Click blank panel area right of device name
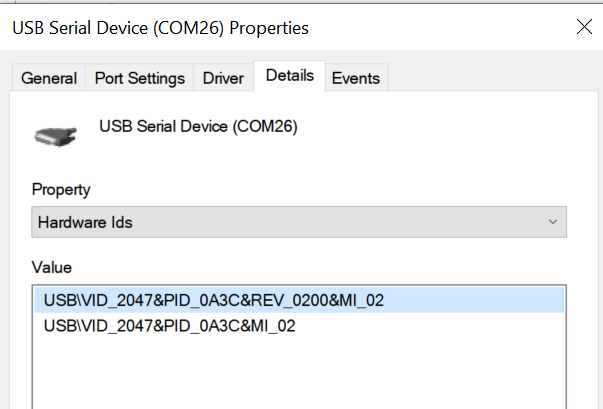603x409 pixels. (x=450, y=130)
